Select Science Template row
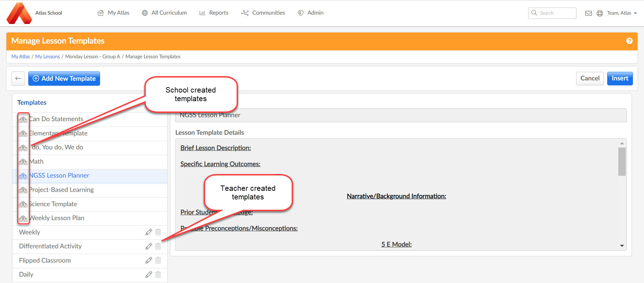The height and width of the screenshot is (283, 644). click(90, 204)
